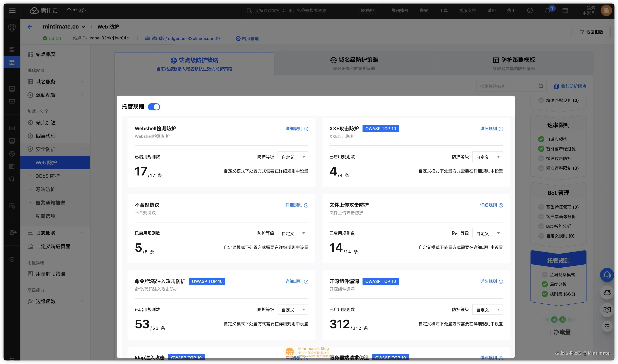This screenshot has width=618, height=364.
Task: Open 站点管理 via its gear icon
Action: click(238, 39)
